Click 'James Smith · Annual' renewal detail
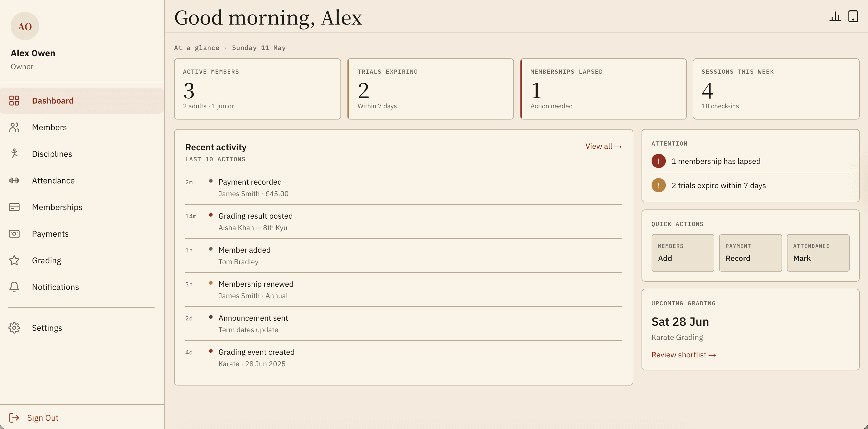The width and height of the screenshot is (868, 429). [253, 296]
